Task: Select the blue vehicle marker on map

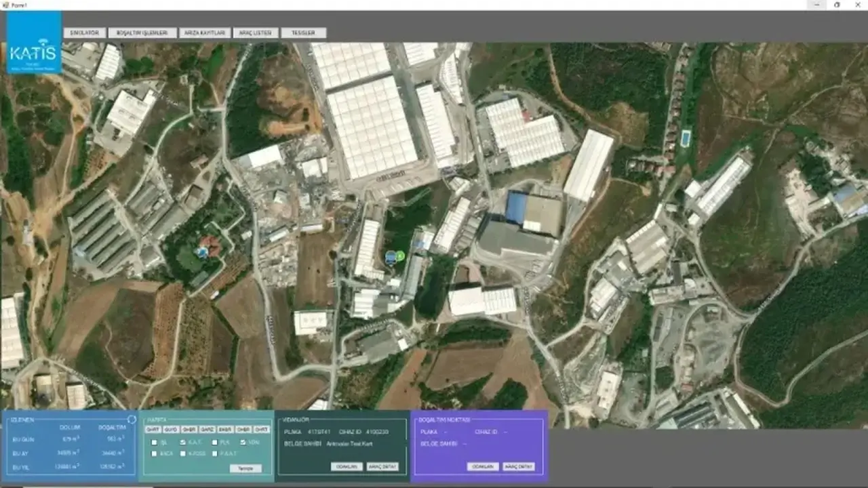Action: point(391,257)
